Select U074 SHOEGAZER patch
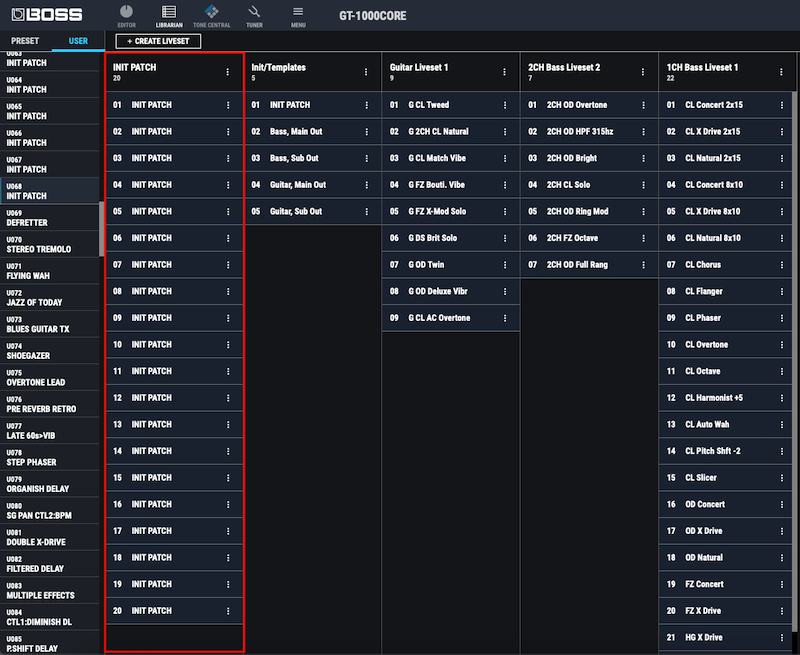The height and width of the screenshot is (655, 800). coord(49,350)
